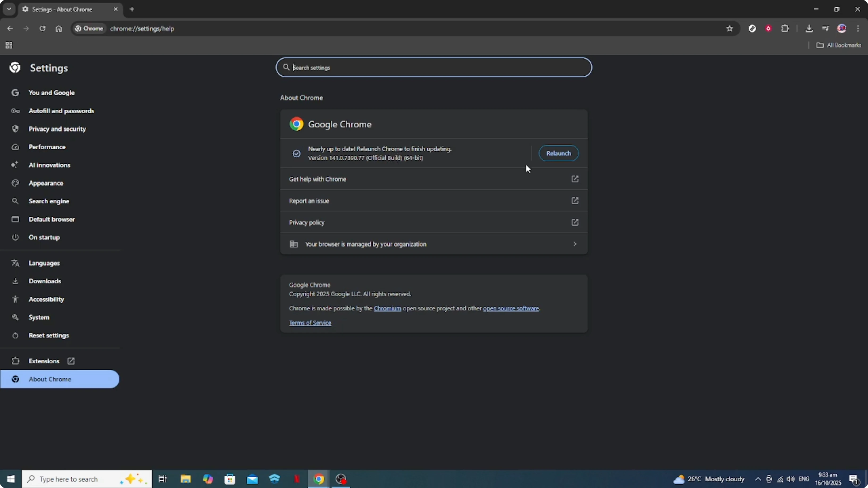Expand Your browser is managed by your organization
This screenshot has width=868, height=488.
(x=433, y=244)
